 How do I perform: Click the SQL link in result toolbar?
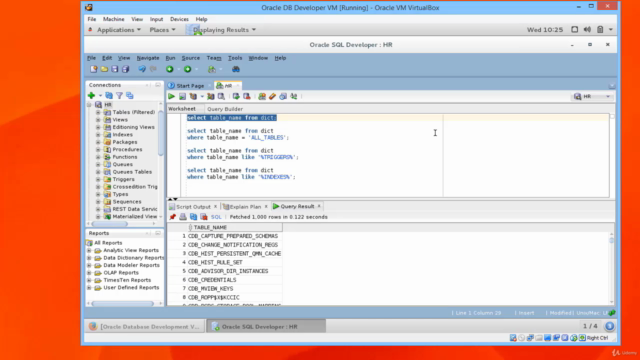click(216, 217)
